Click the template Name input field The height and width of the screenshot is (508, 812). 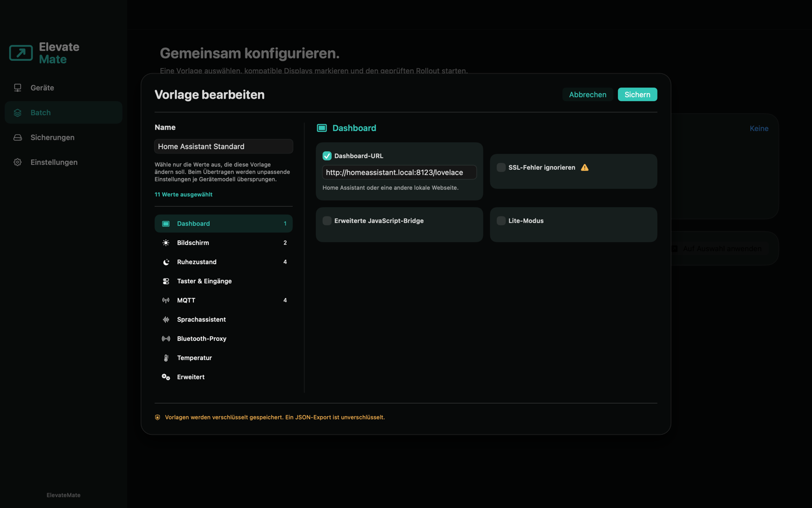tap(223, 146)
